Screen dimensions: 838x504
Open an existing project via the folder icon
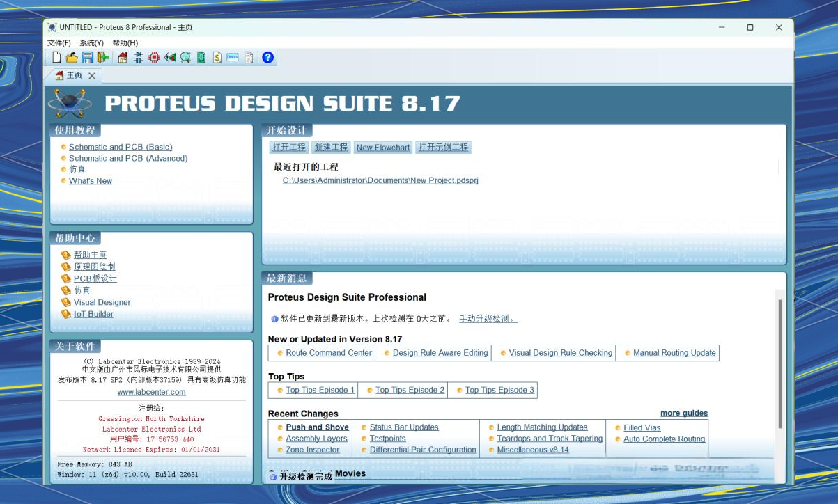click(72, 57)
